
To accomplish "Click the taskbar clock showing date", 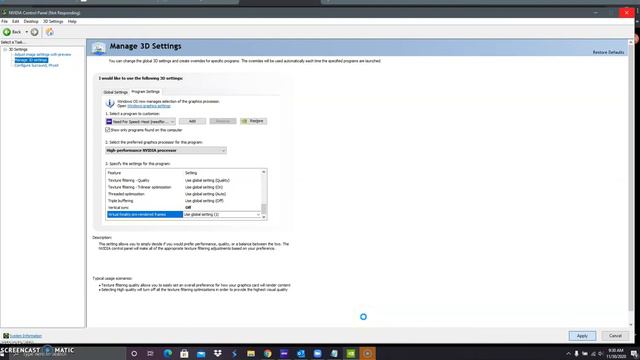I will [x=616, y=353].
